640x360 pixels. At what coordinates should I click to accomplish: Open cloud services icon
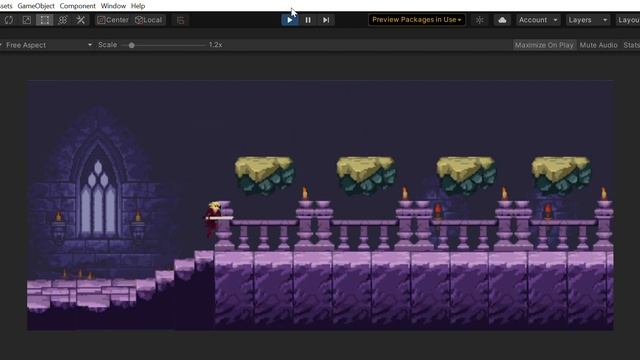502,20
